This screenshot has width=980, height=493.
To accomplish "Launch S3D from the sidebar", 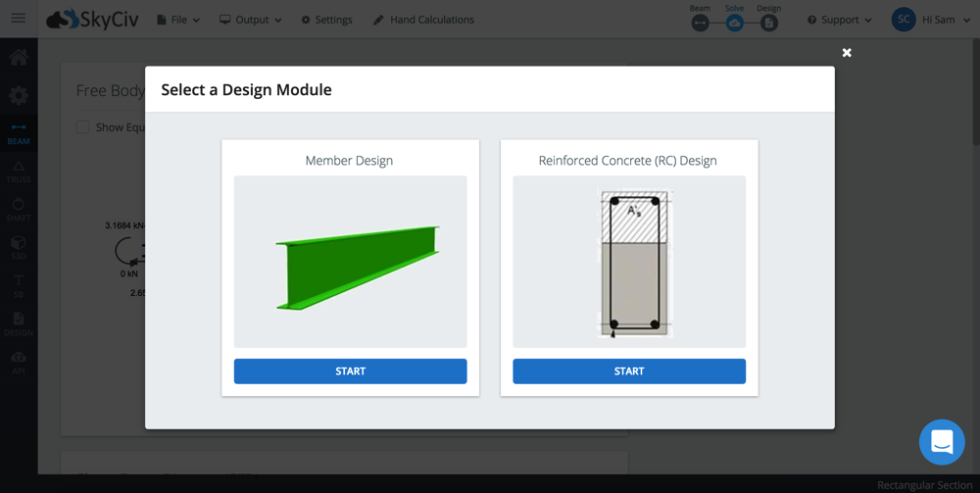I will pos(18,249).
